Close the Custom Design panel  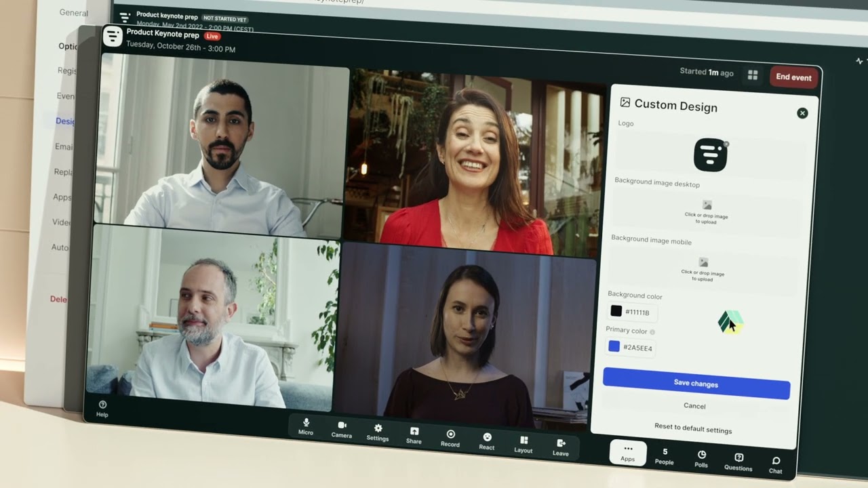click(x=802, y=113)
